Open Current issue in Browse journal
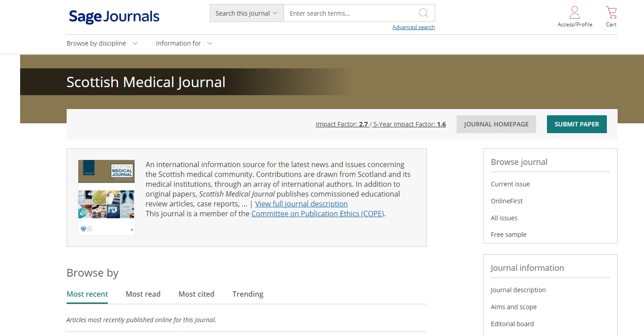The width and height of the screenshot is (644, 336). point(510,184)
